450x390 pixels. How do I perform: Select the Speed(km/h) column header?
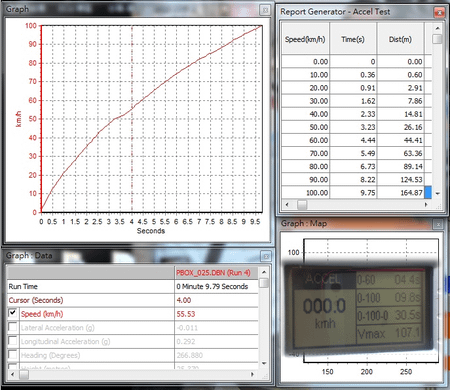tap(305, 39)
